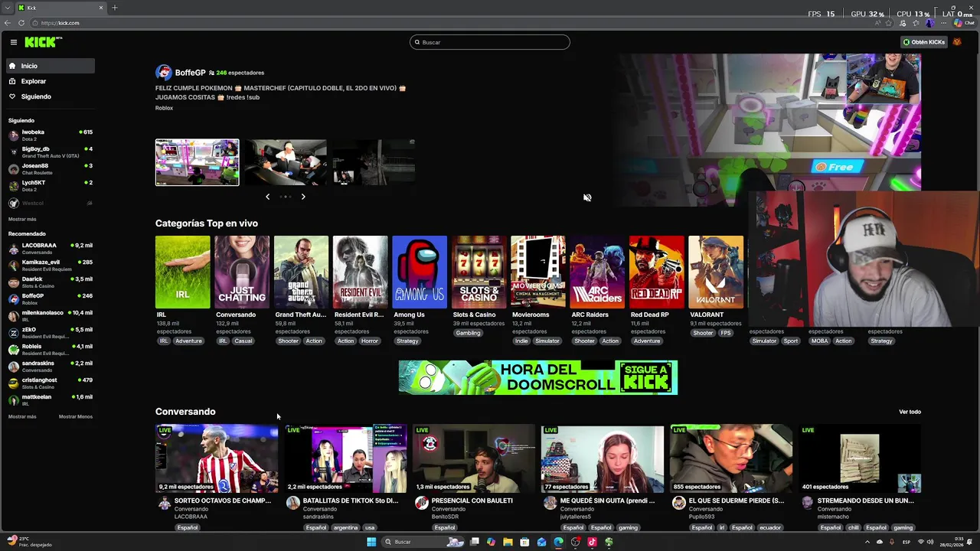
Task: Go to previous featured stream arrow
Action: (267, 197)
